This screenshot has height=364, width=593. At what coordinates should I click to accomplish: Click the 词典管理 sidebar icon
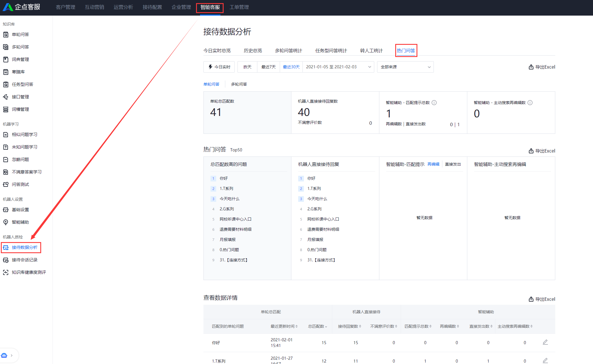pos(6,60)
